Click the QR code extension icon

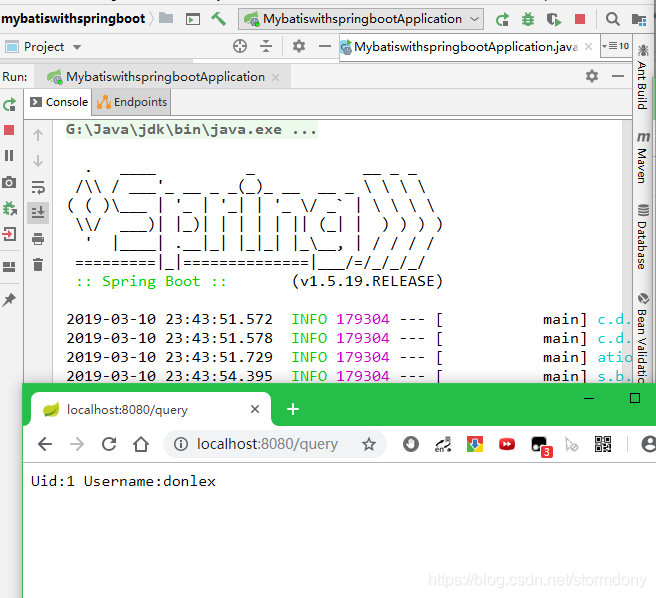click(x=603, y=444)
